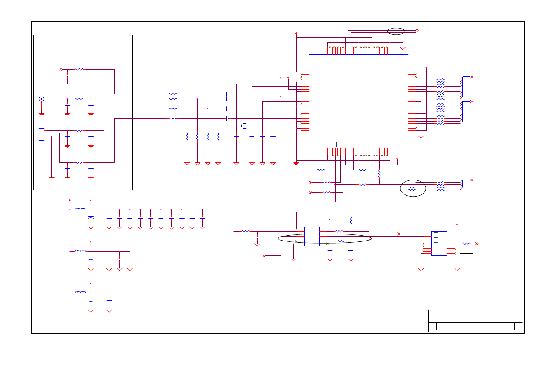Click earth ground symbol at main IC lower-left
This screenshot has width=555, height=392.
coord(296,163)
